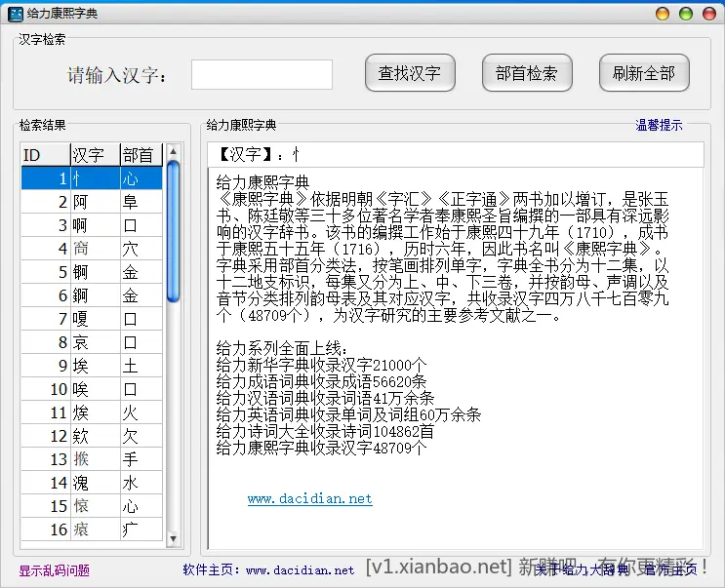Click the results list scroll-up arrow

(173, 151)
